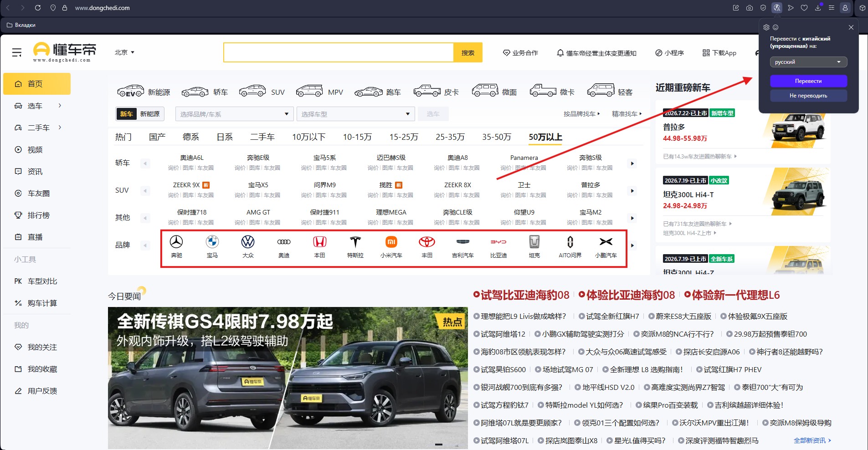
Task: Expand the 二手车 sidebar submenu chevron
Action: click(x=60, y=128)
